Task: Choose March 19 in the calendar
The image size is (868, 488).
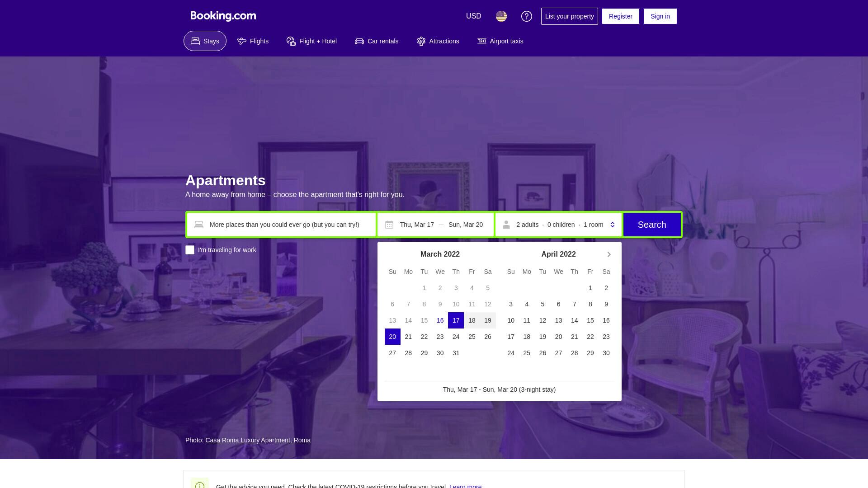Action: [x=487, y=320]
